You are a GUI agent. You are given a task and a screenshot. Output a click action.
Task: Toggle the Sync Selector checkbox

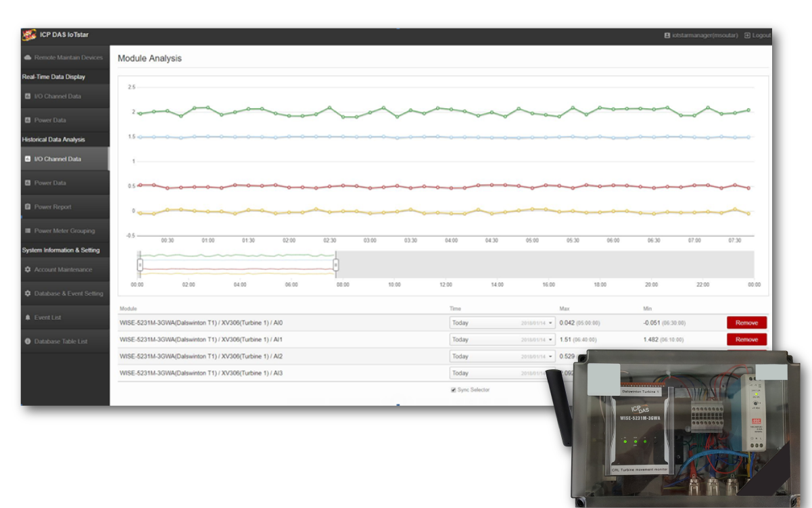(x=454, y=390)
